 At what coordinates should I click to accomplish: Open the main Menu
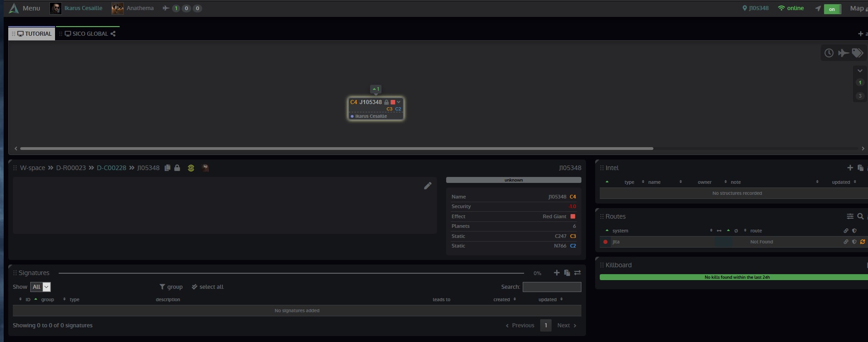pyautogui.click(x=25, y=8)
